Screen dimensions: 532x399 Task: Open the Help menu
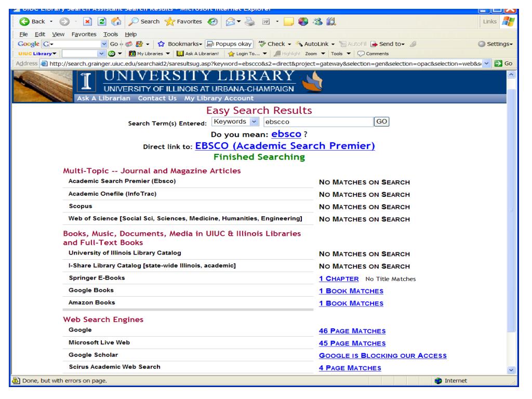(x=130, y=34)
